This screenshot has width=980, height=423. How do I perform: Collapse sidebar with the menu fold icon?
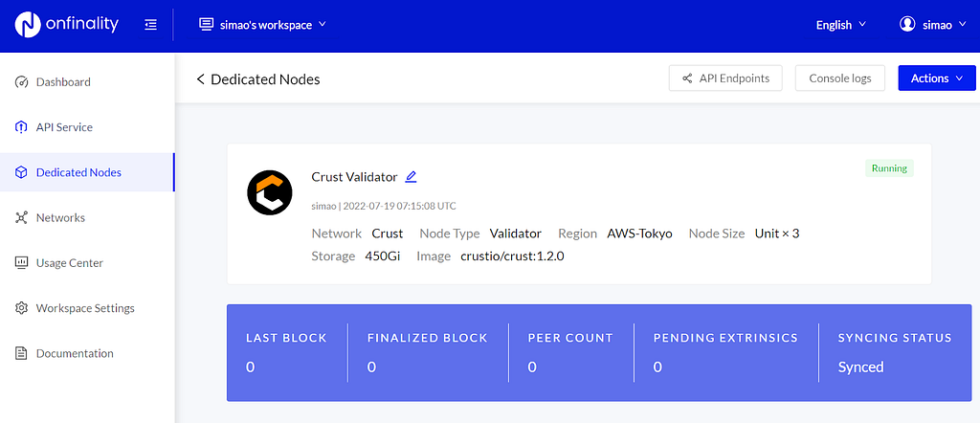(150, 25)
